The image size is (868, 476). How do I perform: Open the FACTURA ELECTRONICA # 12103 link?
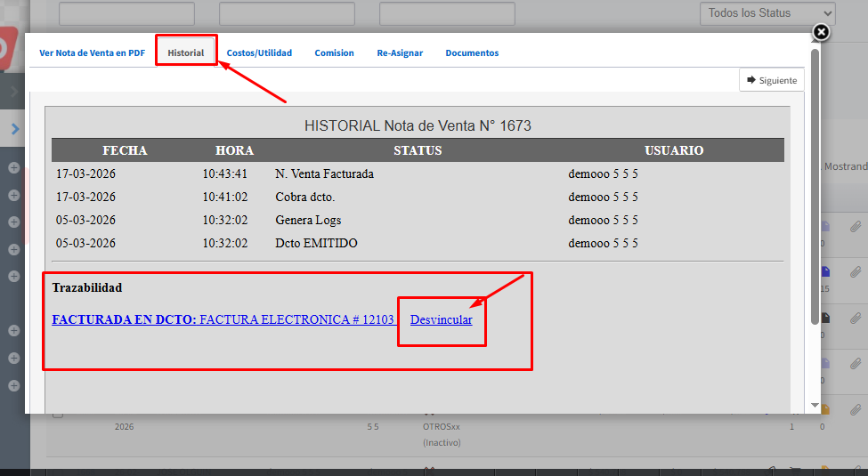click(296, 319)
